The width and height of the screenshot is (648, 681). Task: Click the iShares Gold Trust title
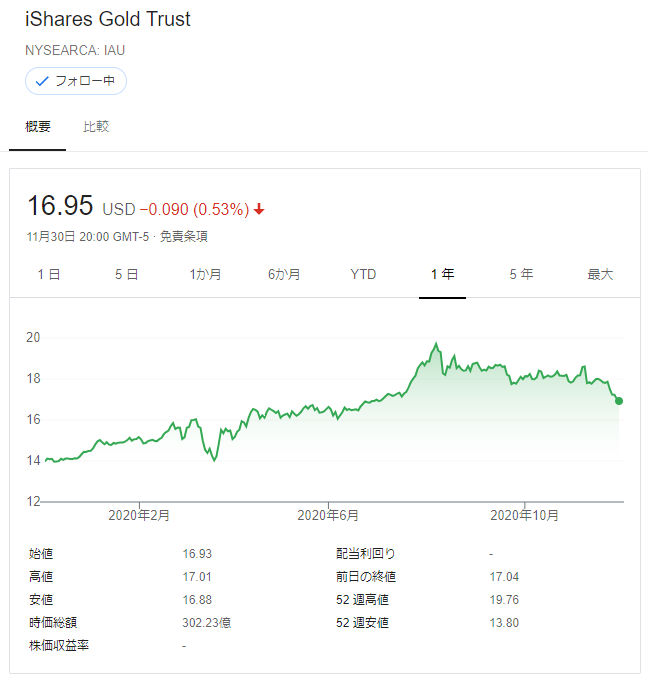click(x=108, y=19)
